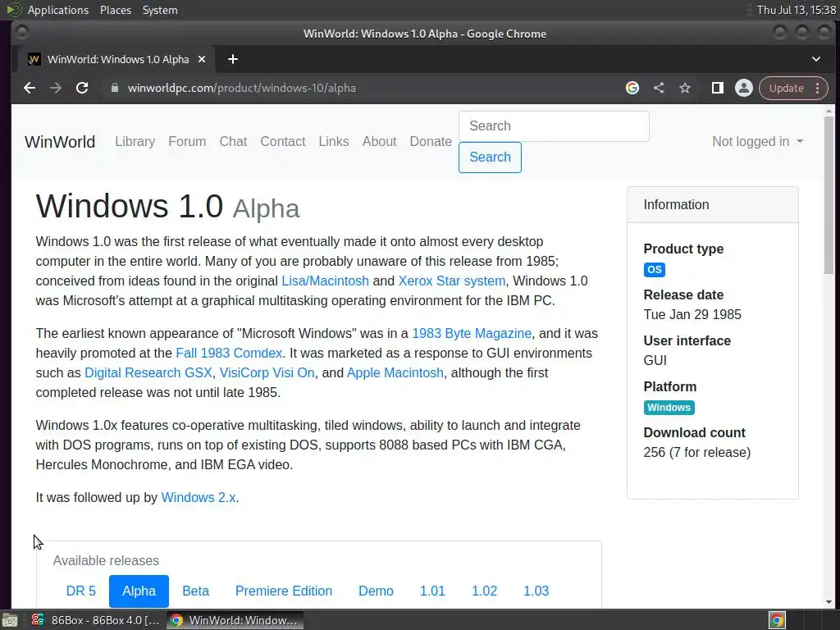
Task: Open a new browser tab
Action: pos(232,59)
